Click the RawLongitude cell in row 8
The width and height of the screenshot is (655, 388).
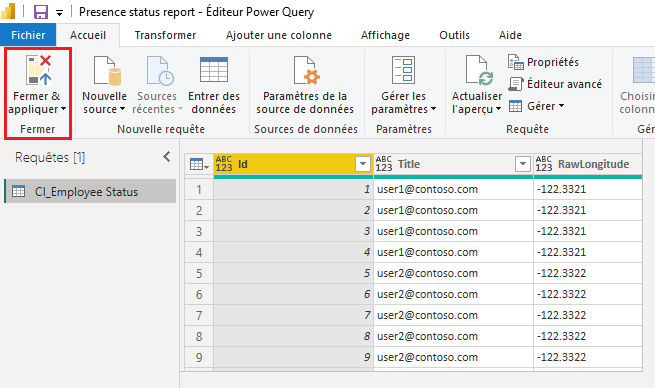[588, 336]
